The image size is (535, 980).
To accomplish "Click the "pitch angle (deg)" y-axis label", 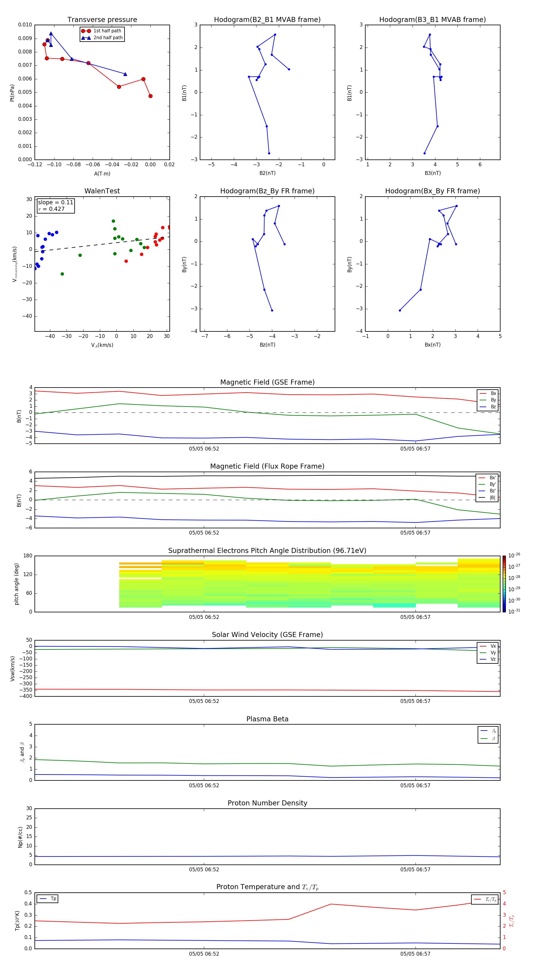I will click(x=16, y=584).
